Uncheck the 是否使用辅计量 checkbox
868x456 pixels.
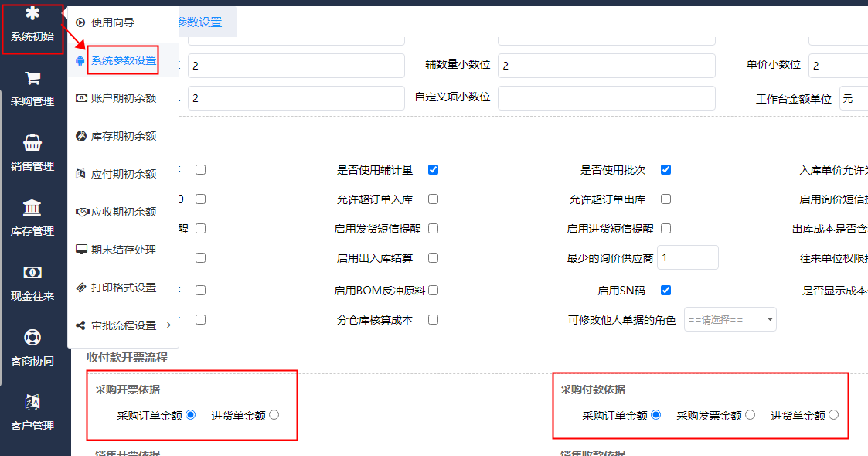pyautogui.click(x=433, y=168)
